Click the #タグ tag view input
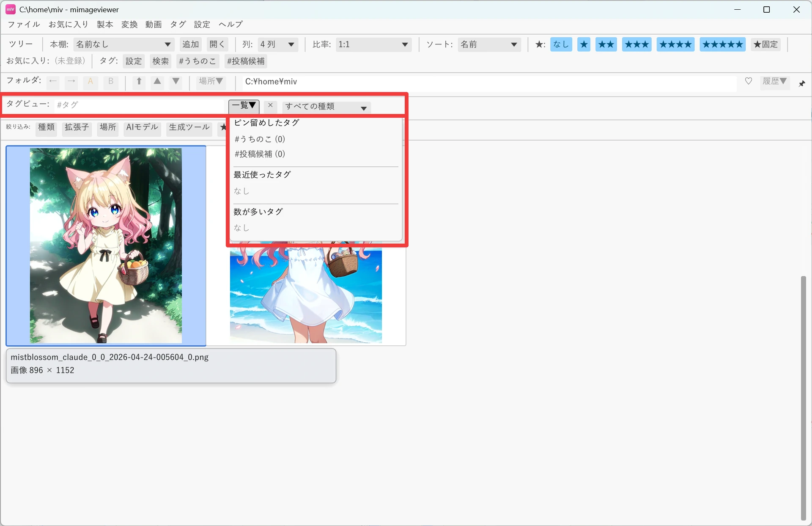Screen dimensions: 812x526 pos(140,105)
